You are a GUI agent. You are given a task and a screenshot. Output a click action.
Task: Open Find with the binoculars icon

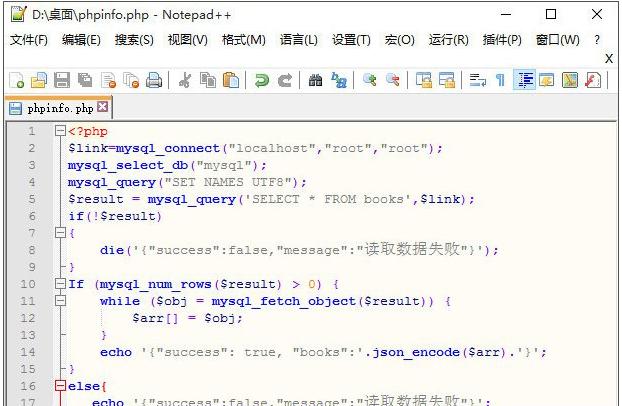click(x=315, y=80)
